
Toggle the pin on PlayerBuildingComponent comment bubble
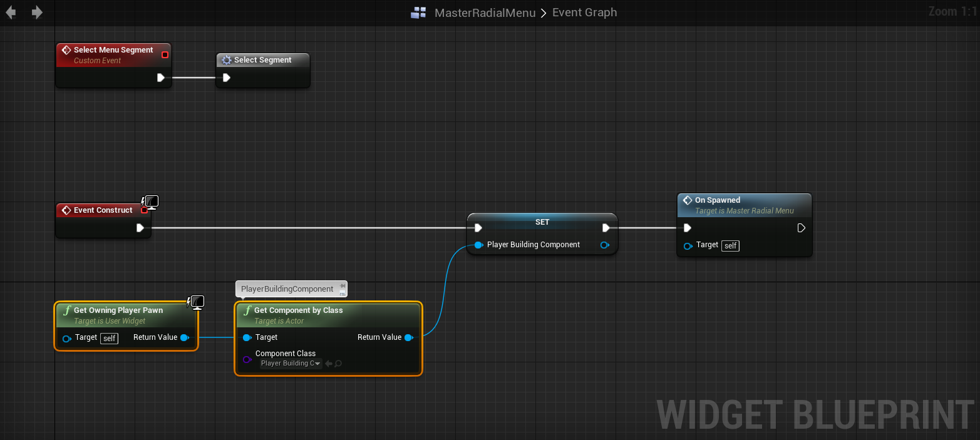[x=343, y=285]
